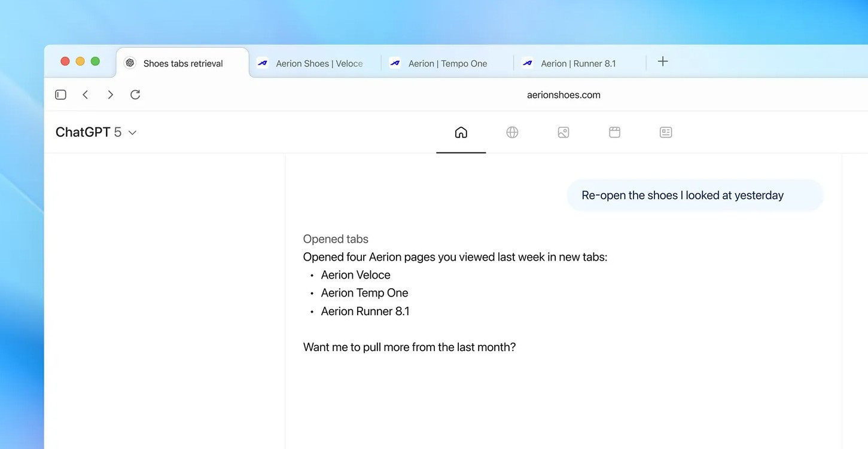The image size is (868, 449).
Task: Open the Home icon tab
Action: coord(461,133)
